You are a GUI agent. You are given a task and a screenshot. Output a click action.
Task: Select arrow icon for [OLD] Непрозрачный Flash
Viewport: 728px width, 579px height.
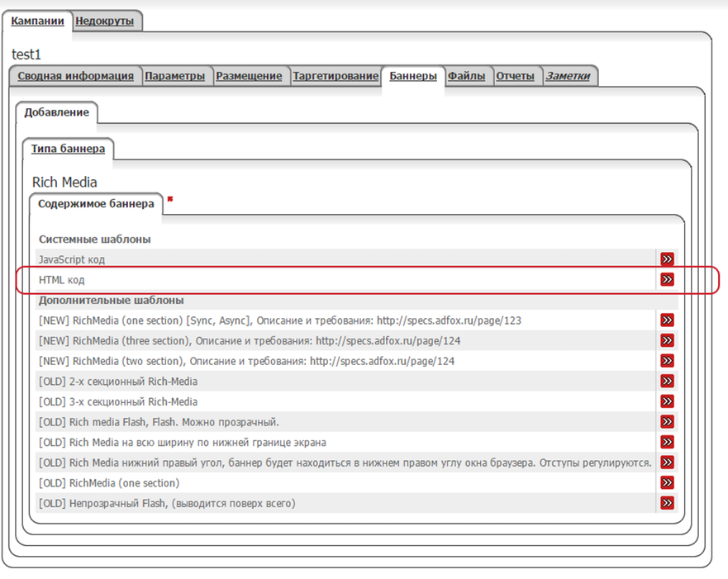pos(667,503)
